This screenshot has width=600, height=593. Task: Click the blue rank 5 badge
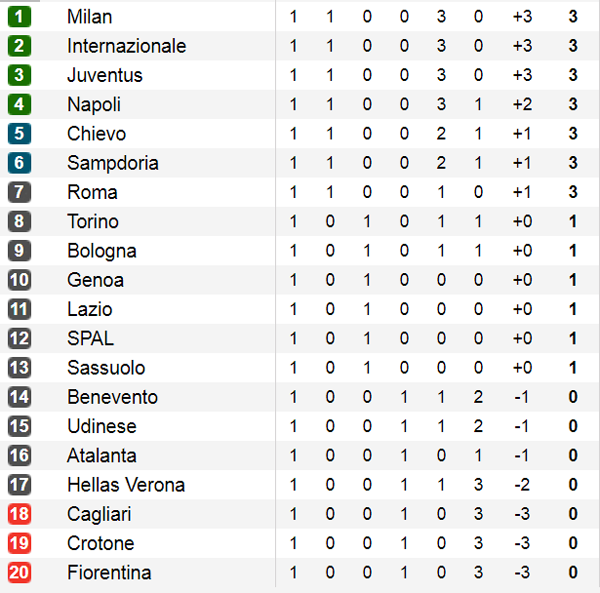pos(19,134)
